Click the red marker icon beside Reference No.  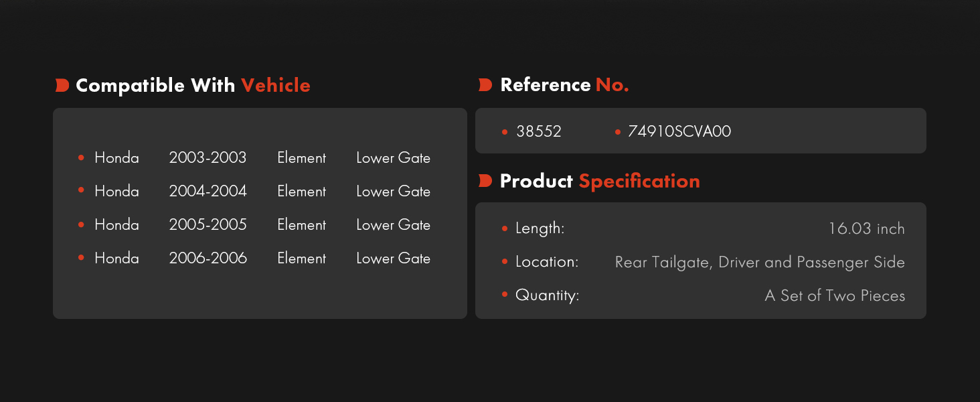coord(485,85)
